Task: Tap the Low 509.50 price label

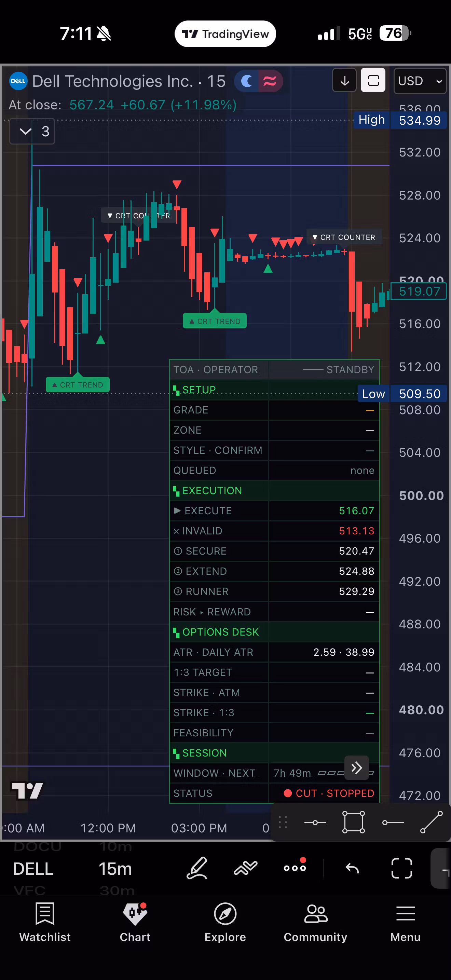Action: (x=402, y=394)
